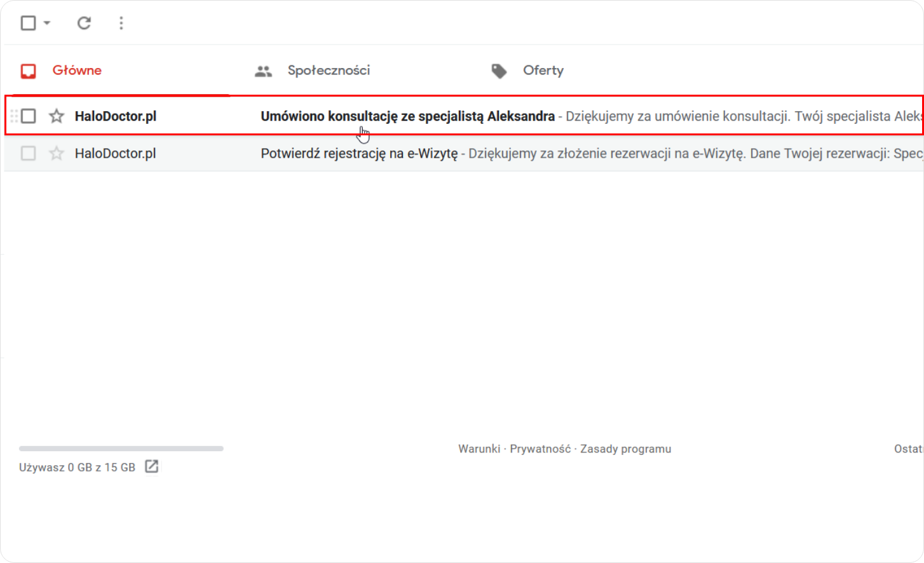Star the Umówiono konsultację email

[x=57, y=116]
